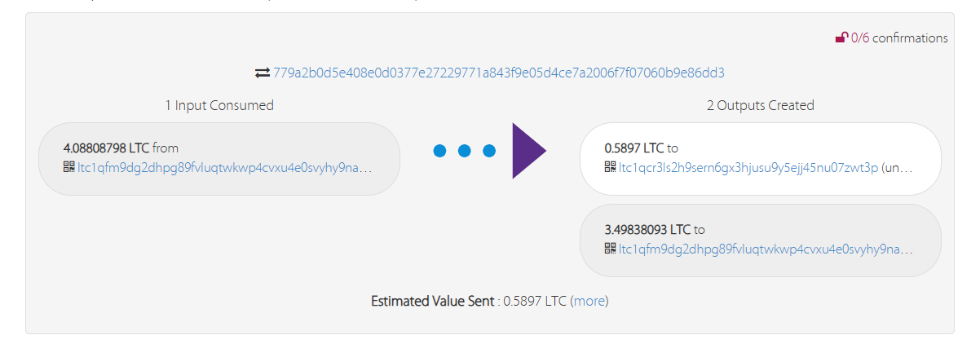
Task: Click the unlocked padlock confirmations icon
Action: (x=841, y=37)
